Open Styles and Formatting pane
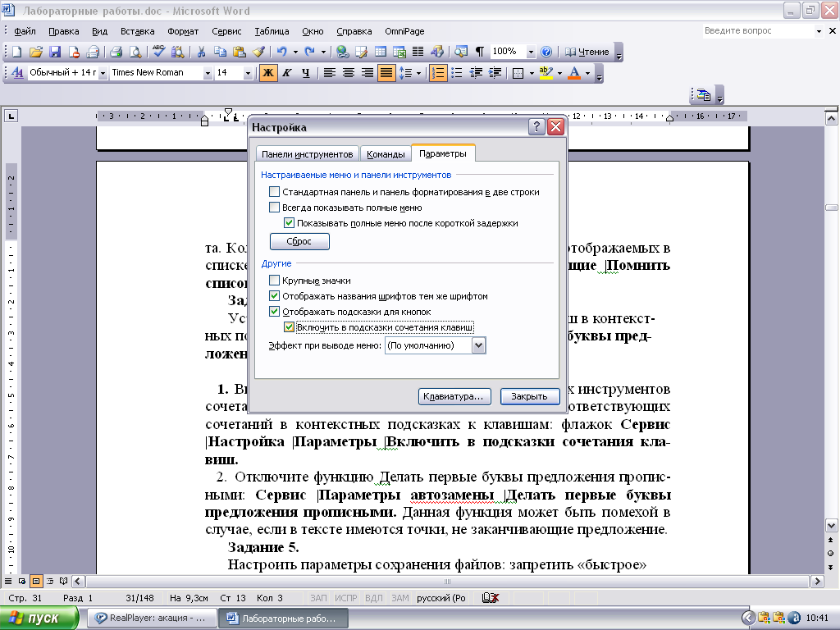 (x=17, y=73)
